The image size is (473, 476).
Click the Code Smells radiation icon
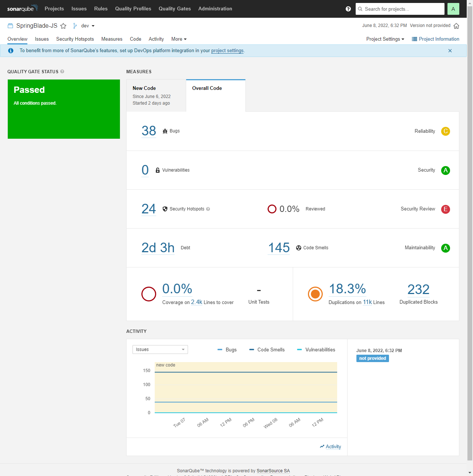tap(299, 248)
